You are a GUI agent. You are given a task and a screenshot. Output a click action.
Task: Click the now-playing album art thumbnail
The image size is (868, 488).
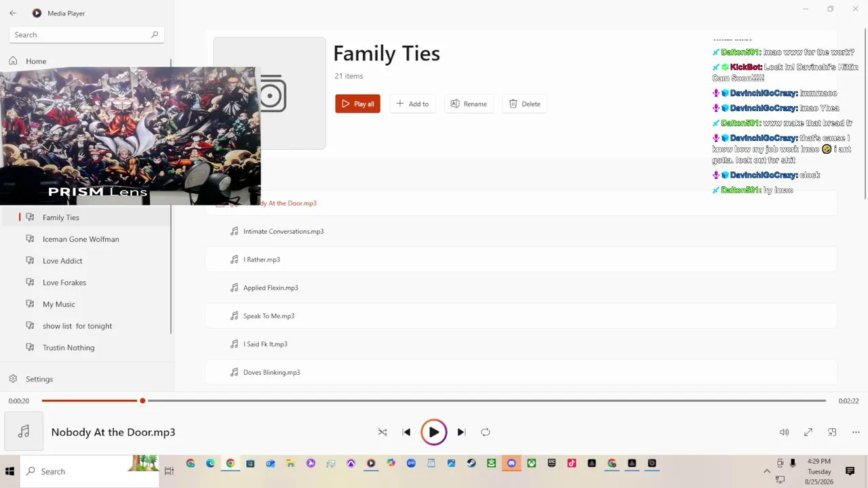(24, 432)
